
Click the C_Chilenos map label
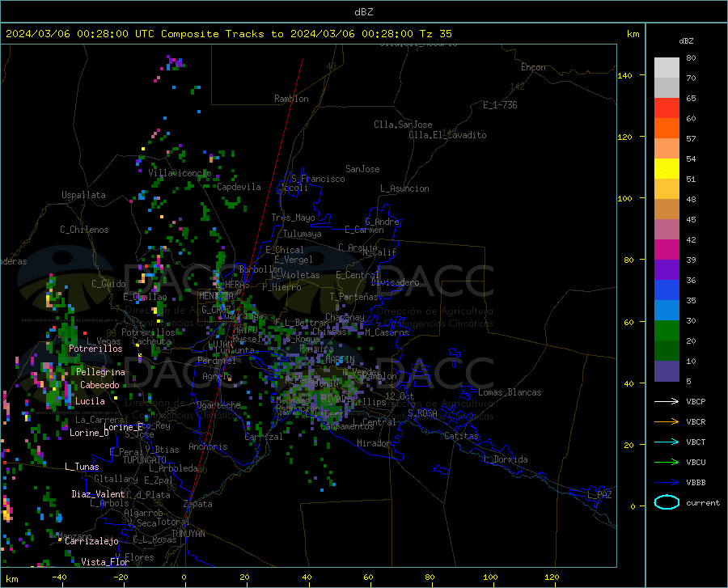pyautogui.click(x=84, y=230)
